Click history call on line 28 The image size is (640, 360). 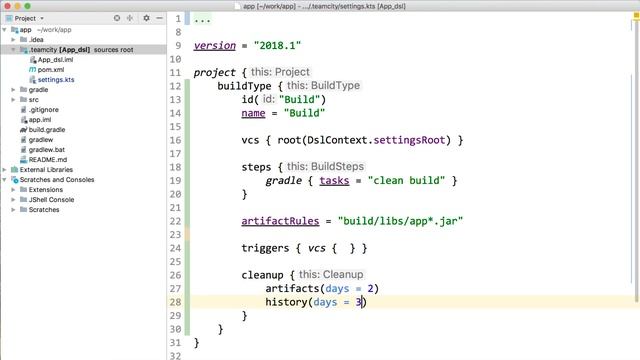286,302
